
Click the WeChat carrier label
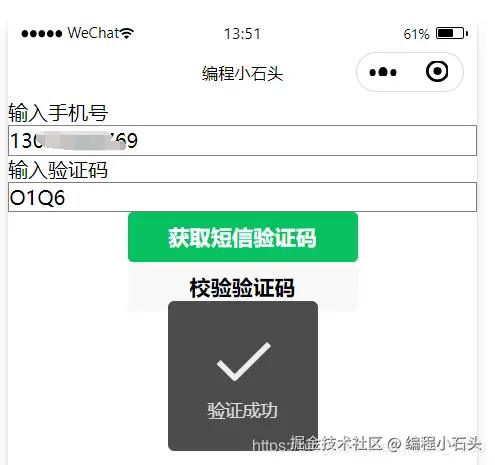tap(94, 33)
